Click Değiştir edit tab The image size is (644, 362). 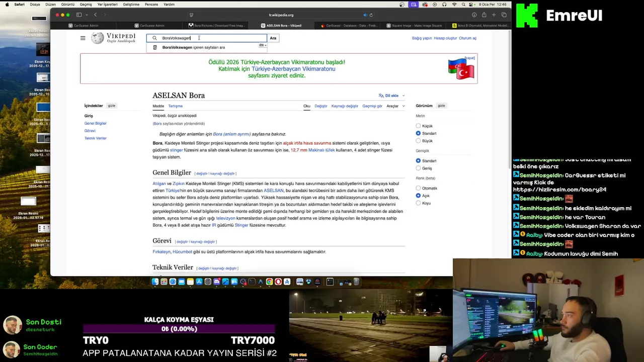point(321,106)
